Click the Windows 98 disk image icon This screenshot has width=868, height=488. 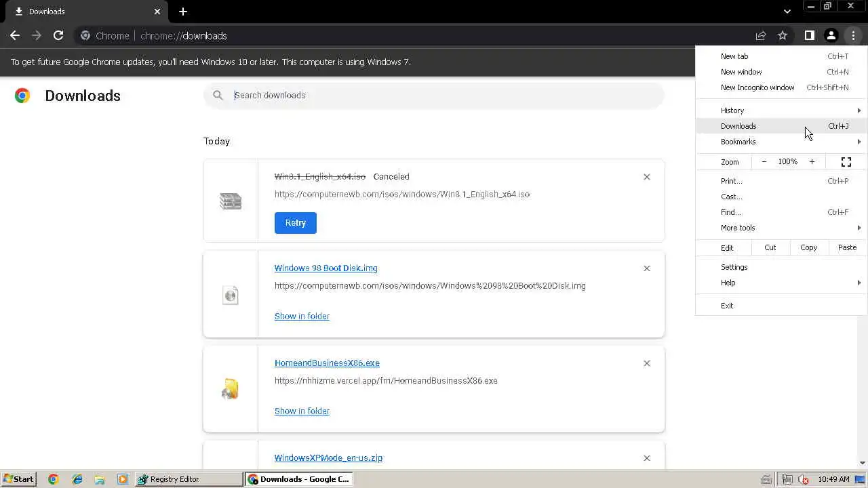(231, 295)
